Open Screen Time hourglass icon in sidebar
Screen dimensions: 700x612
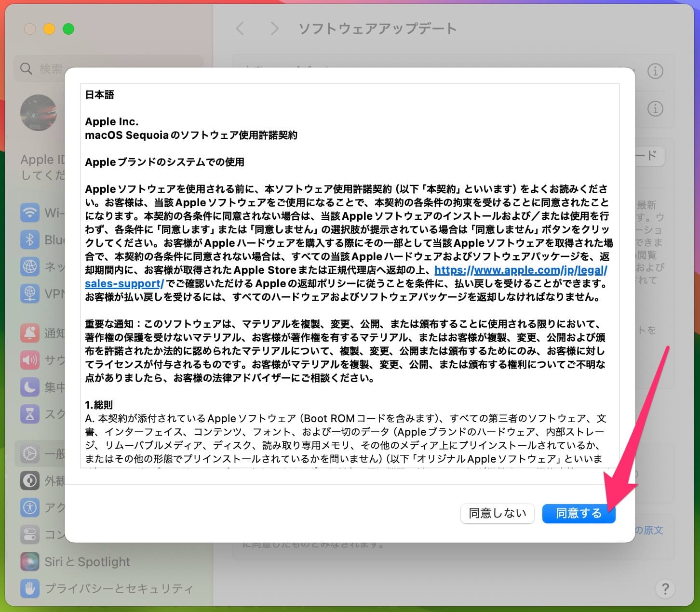click(x=30, y=413)
